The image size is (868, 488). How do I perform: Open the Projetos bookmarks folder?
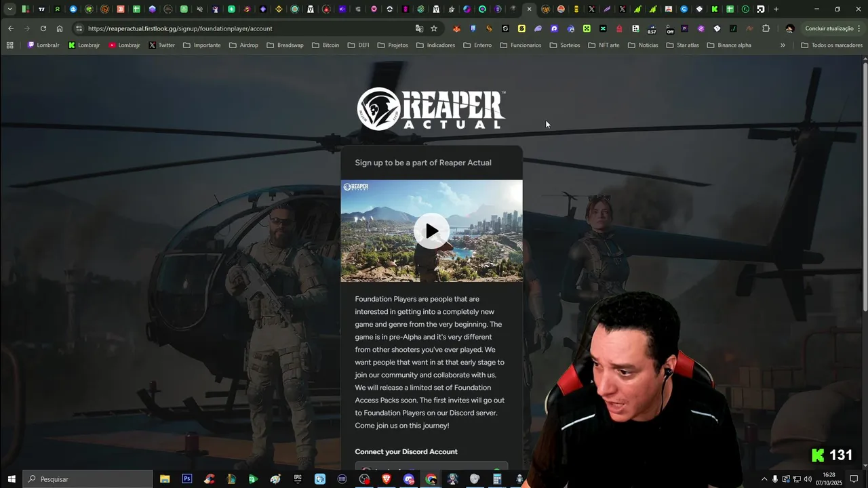point(392,45)
